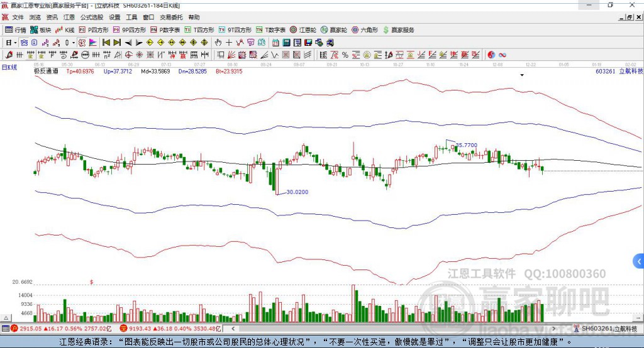Click the 极反通道 indicator label
The height and width of the screenshot is (348, 644).
(x=46, y=71)
